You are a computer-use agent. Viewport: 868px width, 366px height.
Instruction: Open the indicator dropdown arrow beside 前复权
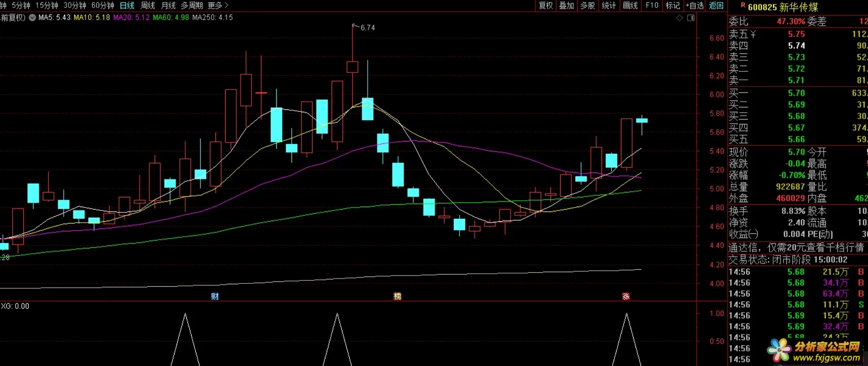(32, 17)
